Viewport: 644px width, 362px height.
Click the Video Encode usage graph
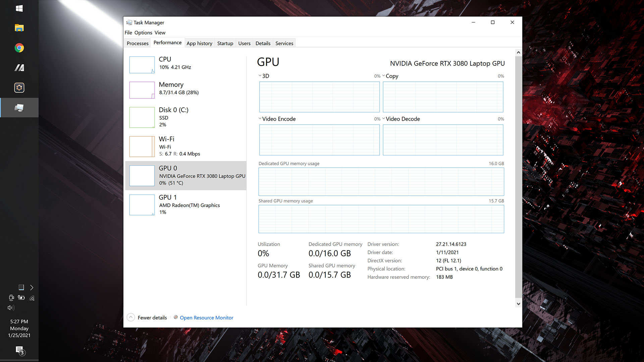click(x=319, y=140)
